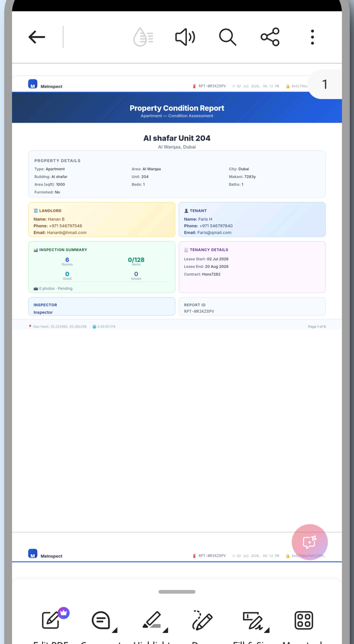Click Furnished: No field
The image size is (354, 644).
[x=47, y=192]
